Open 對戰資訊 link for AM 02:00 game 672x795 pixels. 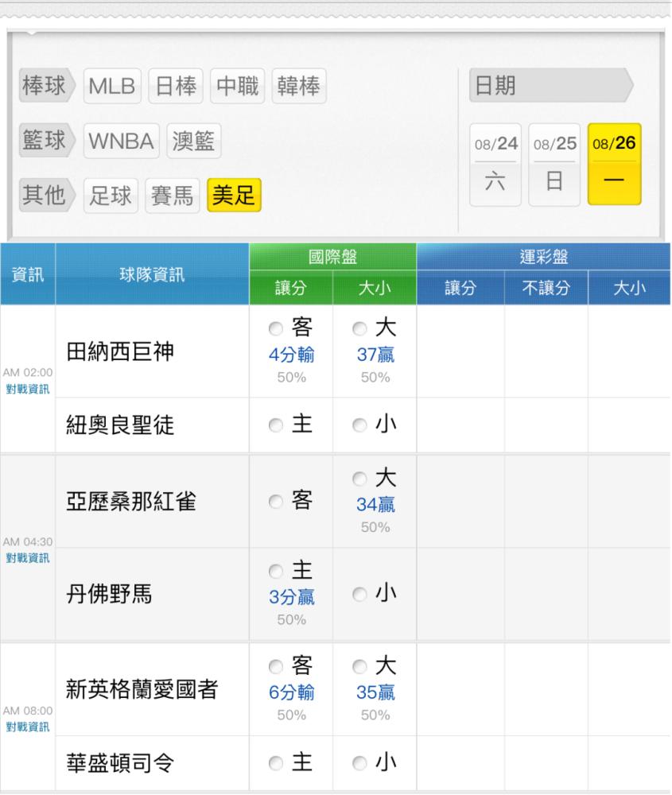28,389
